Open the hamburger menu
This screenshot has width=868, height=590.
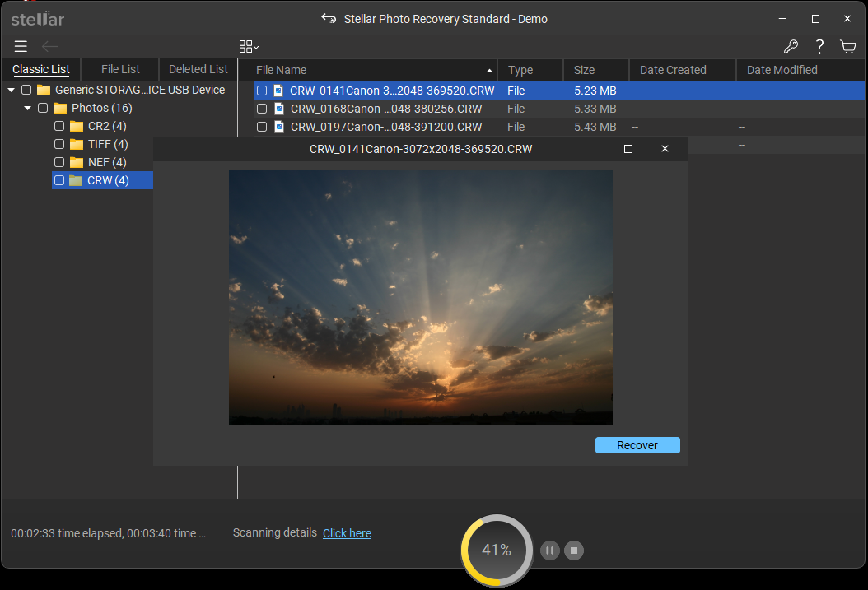[x=21, y=46]
